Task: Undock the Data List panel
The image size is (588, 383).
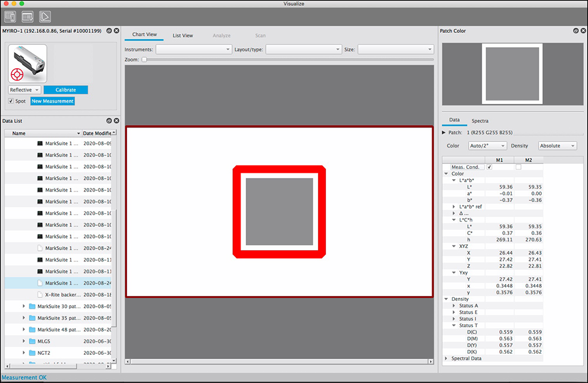Action: pos(109,121)
